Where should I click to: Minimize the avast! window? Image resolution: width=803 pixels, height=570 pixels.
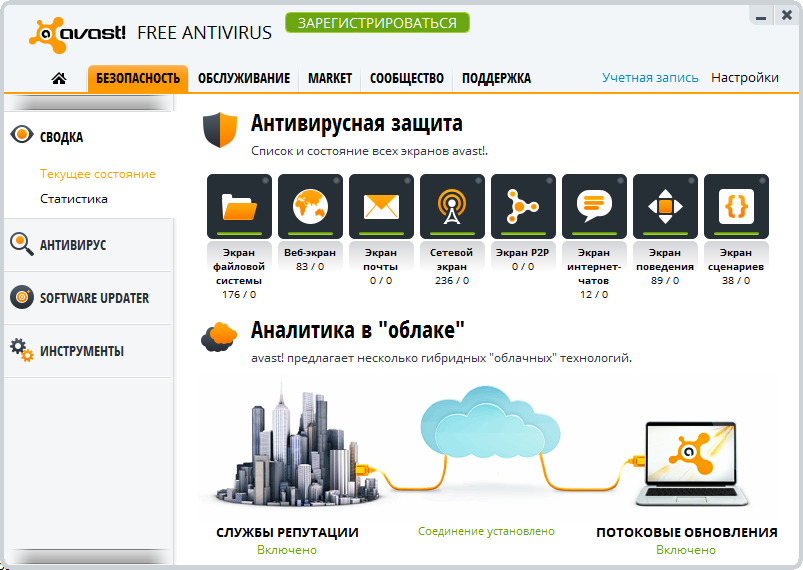761,16
